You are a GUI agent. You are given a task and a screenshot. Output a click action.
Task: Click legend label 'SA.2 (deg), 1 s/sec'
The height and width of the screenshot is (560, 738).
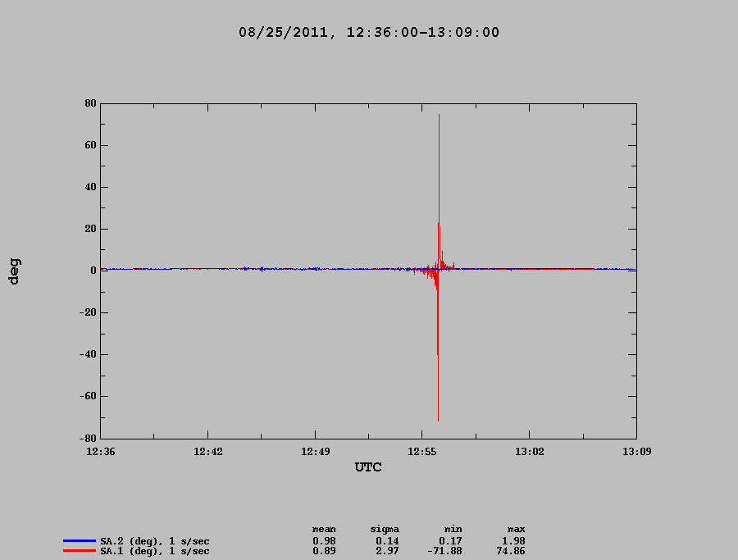[155, 542]
